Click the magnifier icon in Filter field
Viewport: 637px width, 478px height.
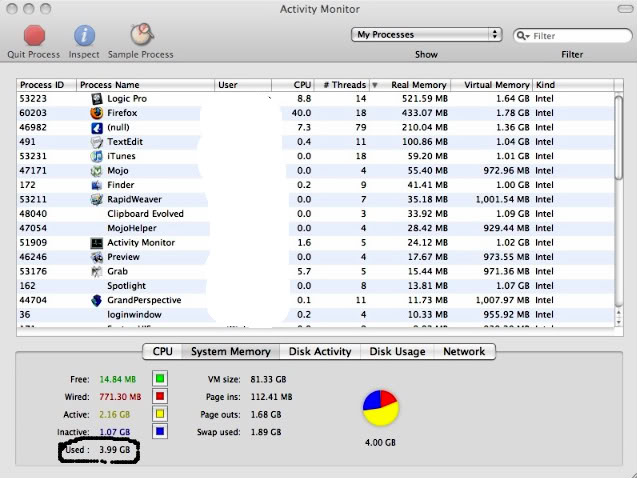(x=522, y=36)
